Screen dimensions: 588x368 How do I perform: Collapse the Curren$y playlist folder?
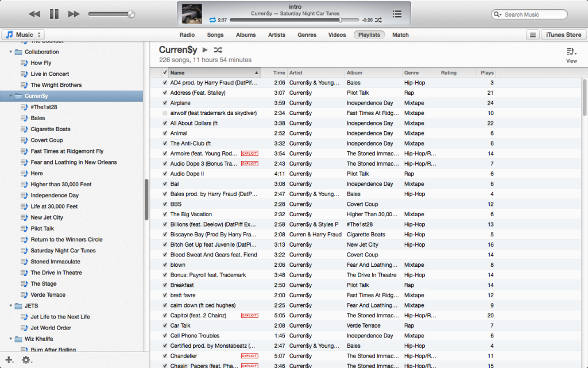click(11, 96)
